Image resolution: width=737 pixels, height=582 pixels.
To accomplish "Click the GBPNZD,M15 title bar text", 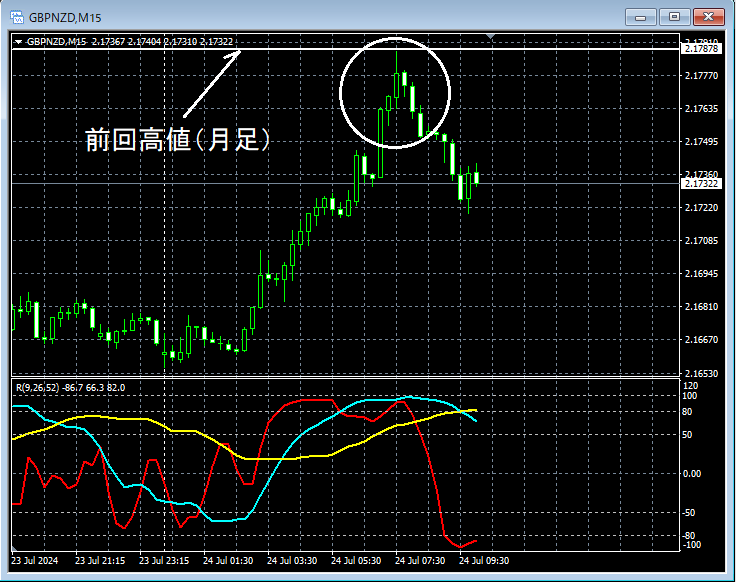I will click(x=65, y=18).
